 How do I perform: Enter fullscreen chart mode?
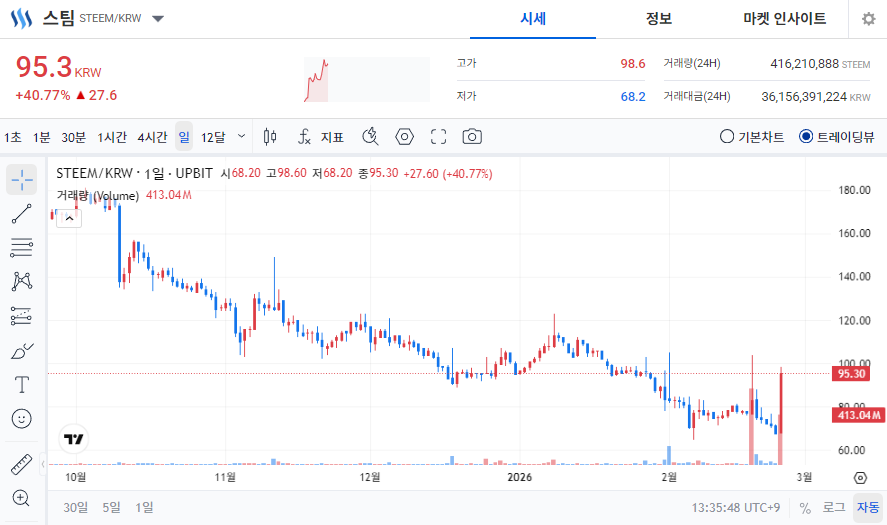coord(438,136)
